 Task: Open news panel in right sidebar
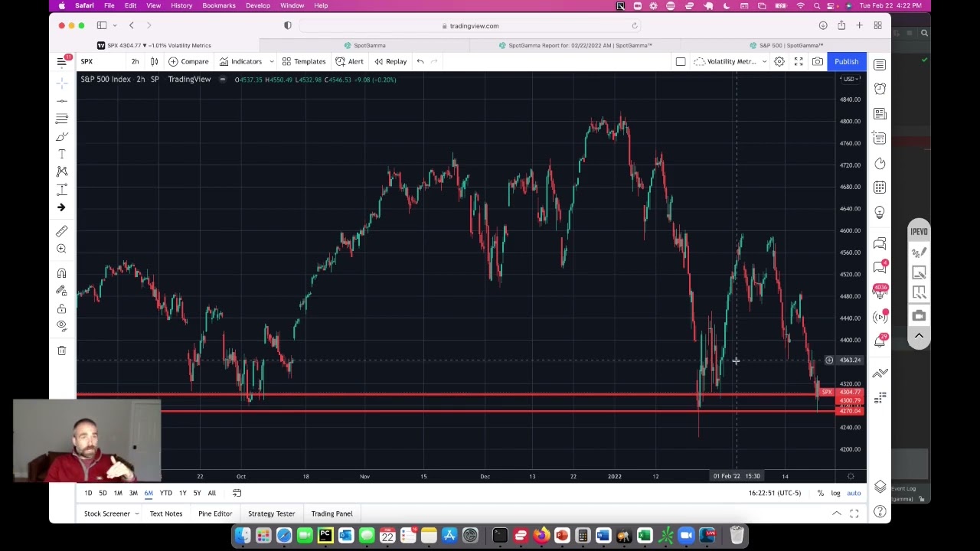(x=880, y=113)
